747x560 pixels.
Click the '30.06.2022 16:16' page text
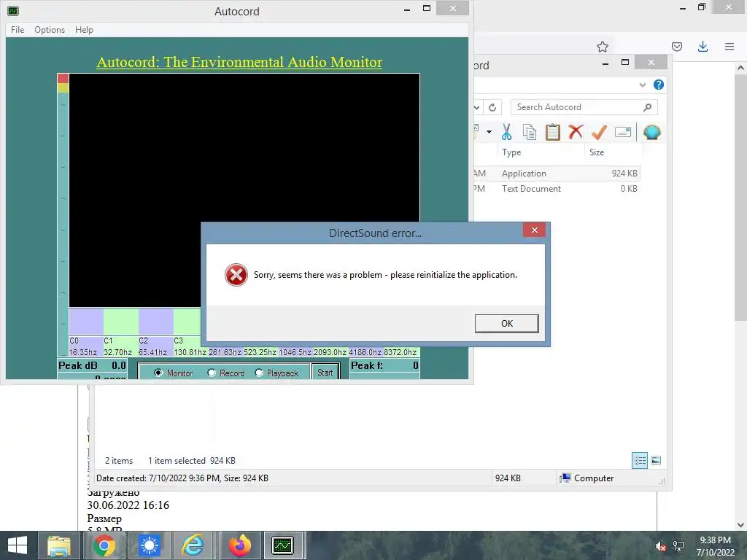point(128,505)
